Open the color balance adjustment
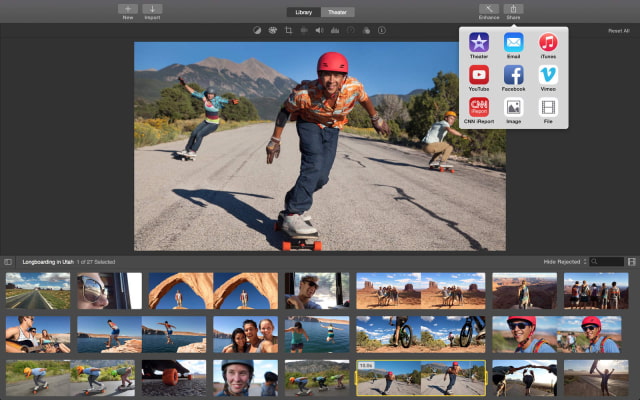The image size is (640, 400). [256, 31]
